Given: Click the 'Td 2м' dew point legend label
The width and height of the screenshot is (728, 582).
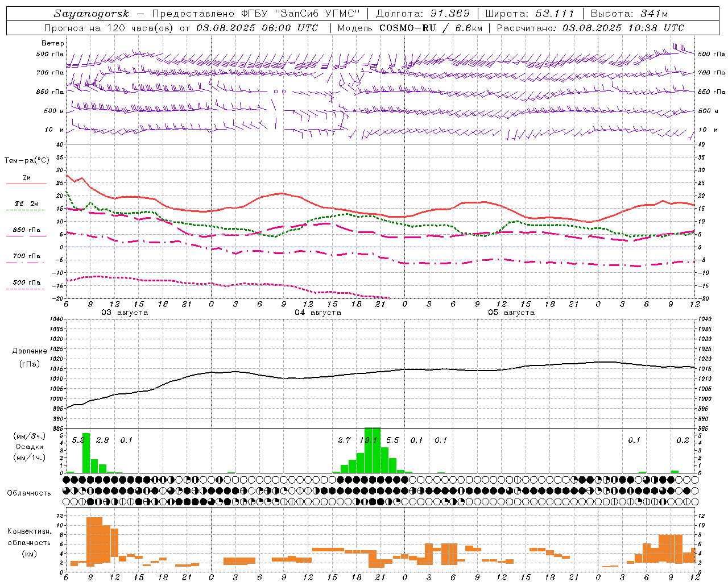Looking at the screenshot, I should [x=26, y=203].
